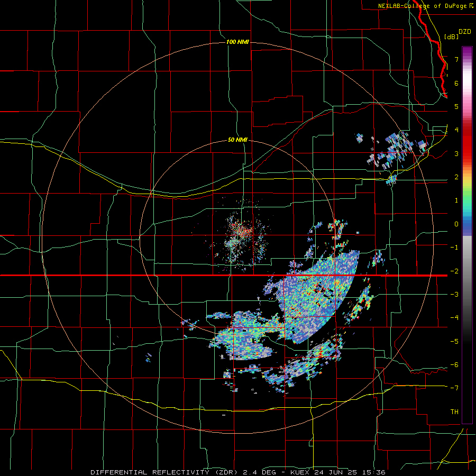Viewport: 476px width, 476px height.
Task: Click the TH threshold label on scale
Action: point(454,411)
